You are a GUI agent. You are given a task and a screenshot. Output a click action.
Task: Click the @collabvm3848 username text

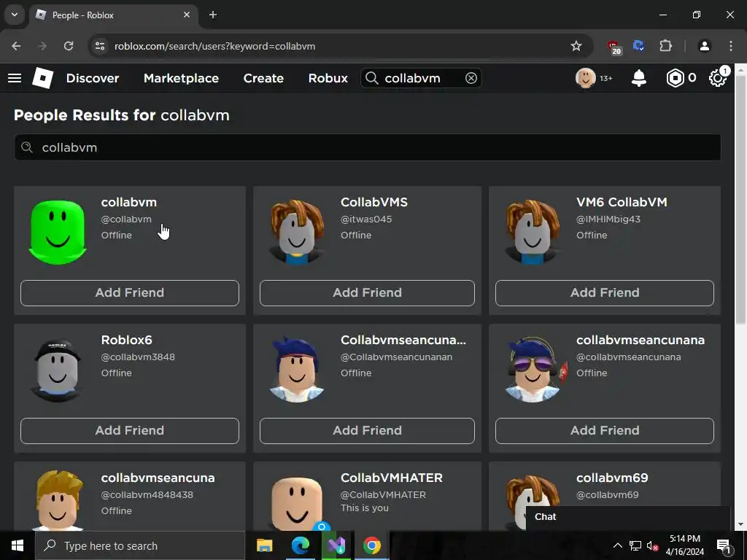[138, 357]
